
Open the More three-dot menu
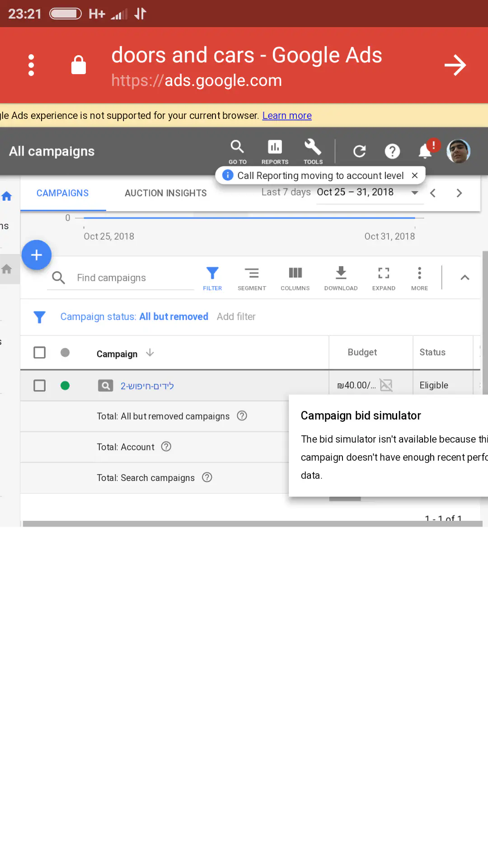419,278
